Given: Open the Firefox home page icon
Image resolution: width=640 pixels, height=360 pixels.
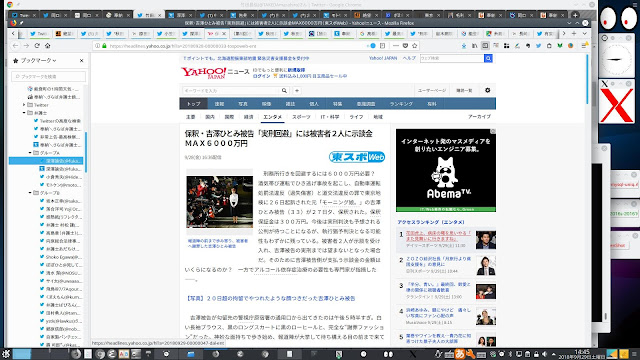Looking at the screenshot, I should 48,46.
